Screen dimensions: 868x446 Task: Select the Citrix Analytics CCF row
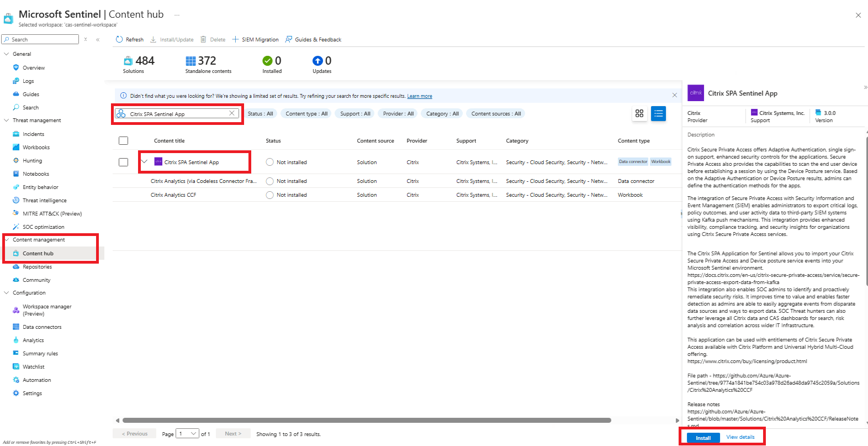coord(396,195)
